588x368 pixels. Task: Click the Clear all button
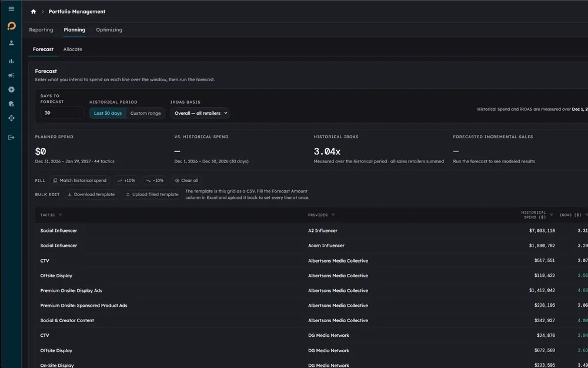pos(186,181)
